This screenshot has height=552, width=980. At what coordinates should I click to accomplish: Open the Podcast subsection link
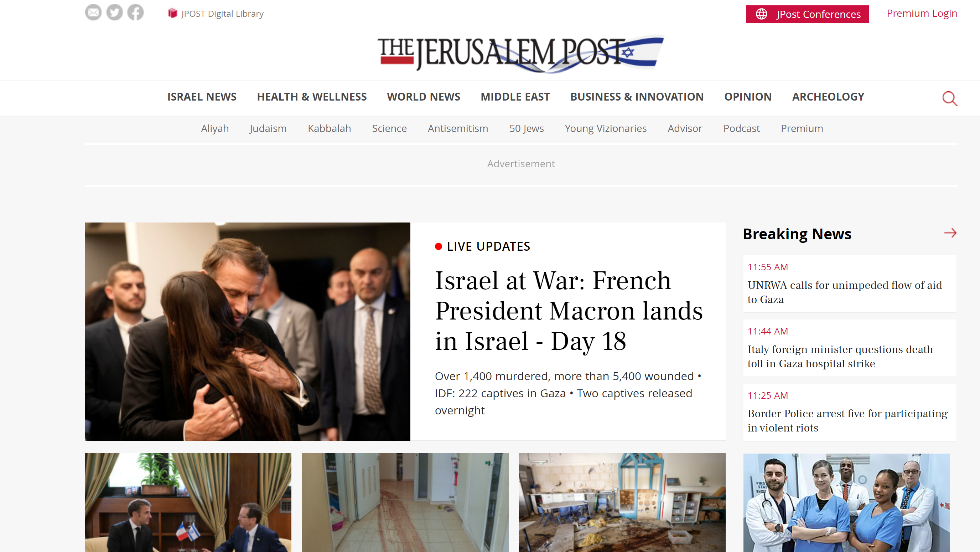pos(741,128)
